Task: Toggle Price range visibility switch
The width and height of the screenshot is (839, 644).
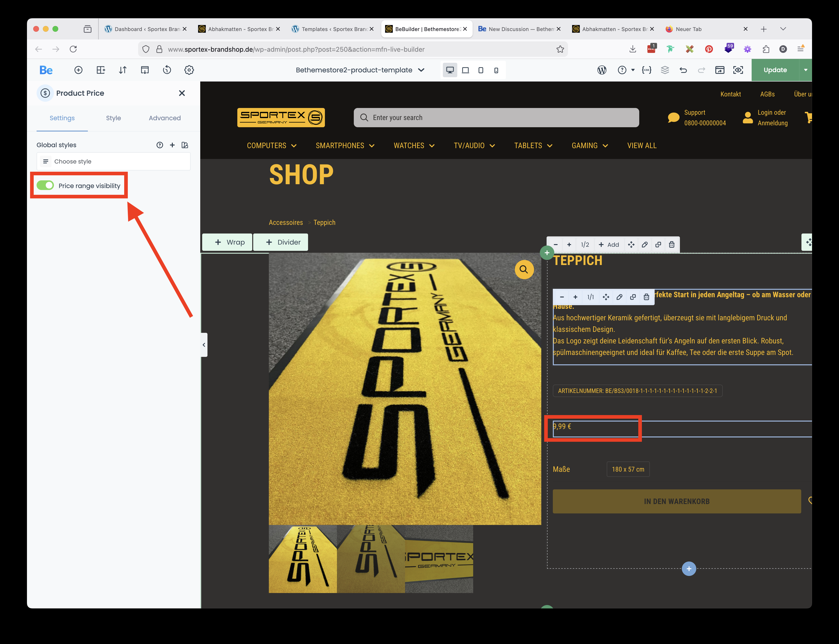Action: [45, 186]
